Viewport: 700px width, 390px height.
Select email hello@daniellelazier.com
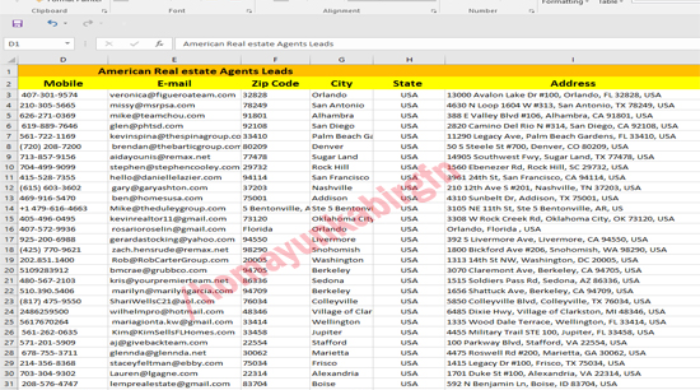[174, 177]
